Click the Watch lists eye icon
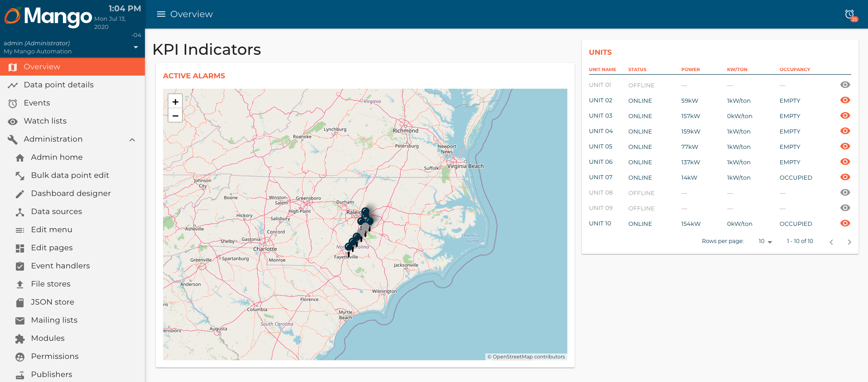This screenshot has height=382, width=868. point(13,121)
